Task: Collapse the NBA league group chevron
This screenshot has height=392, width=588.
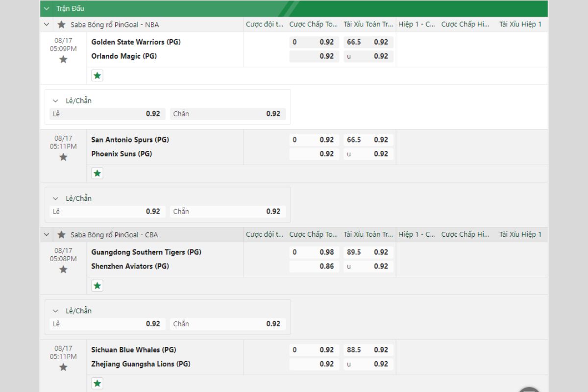Action: coord(47,24)
